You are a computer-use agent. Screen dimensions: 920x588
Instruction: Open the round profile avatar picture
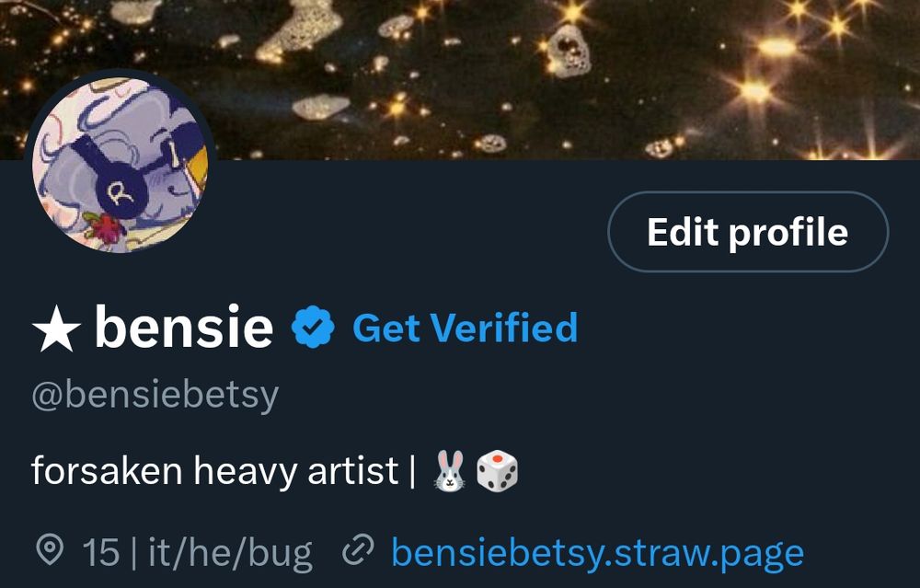coord(121,165)
